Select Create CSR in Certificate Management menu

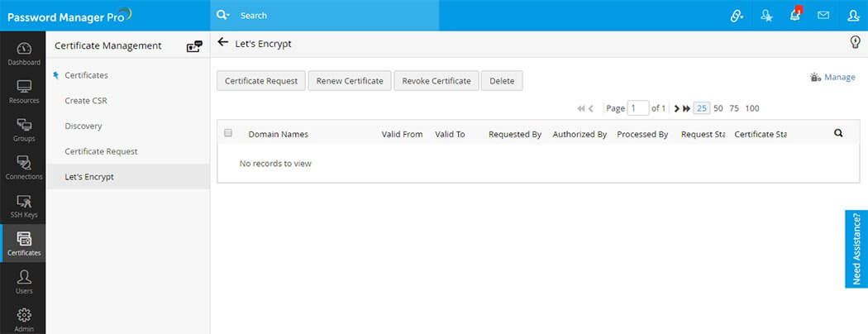tap(86, 101)
